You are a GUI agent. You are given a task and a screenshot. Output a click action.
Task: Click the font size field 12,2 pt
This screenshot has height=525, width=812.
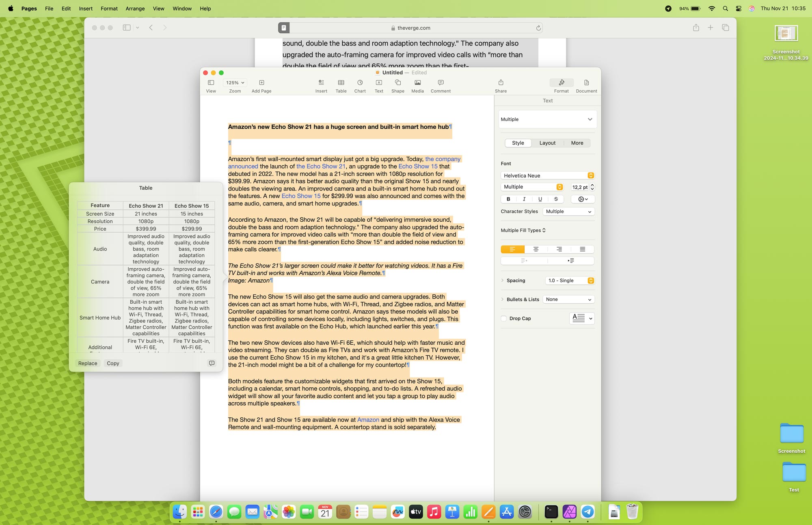[x=580, y=187]
